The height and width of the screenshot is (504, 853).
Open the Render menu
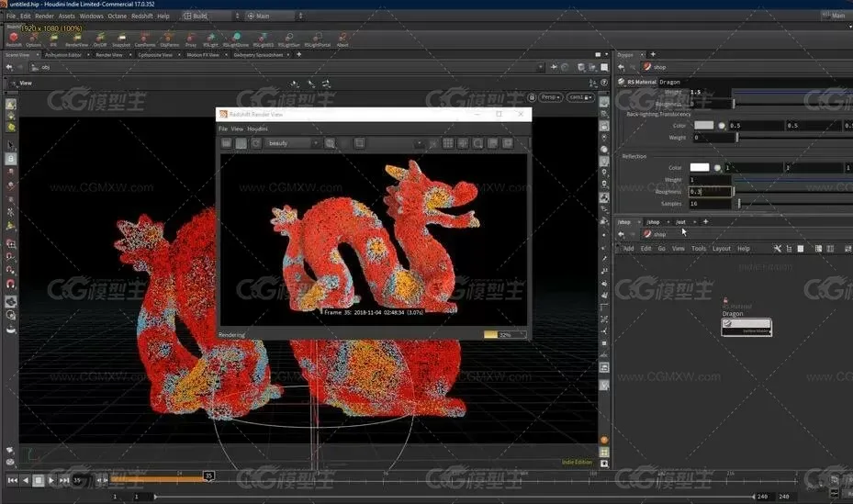pos(45,17)
